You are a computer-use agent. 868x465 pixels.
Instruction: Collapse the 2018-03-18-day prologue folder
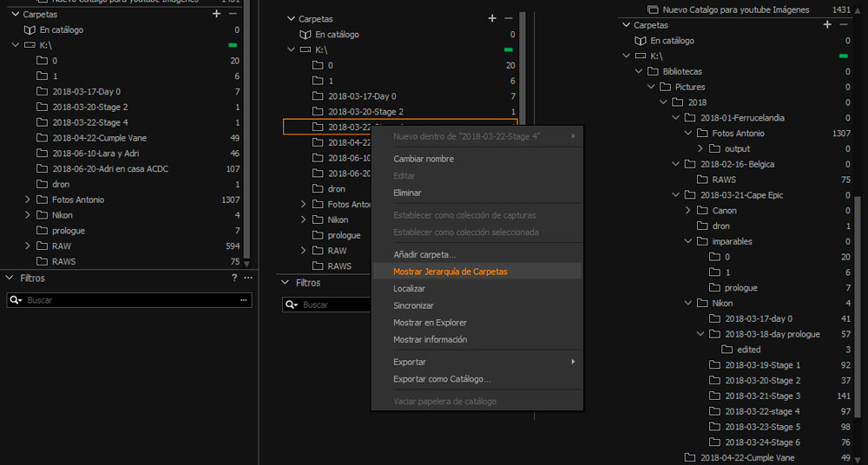(701, 334)
